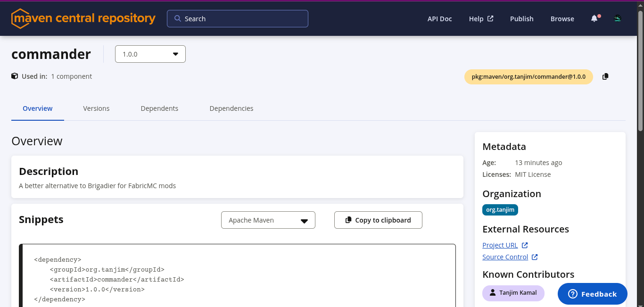Open the 1.0.0 version dropdown
This screenshot has width=644, height=307.
point(150,54)
